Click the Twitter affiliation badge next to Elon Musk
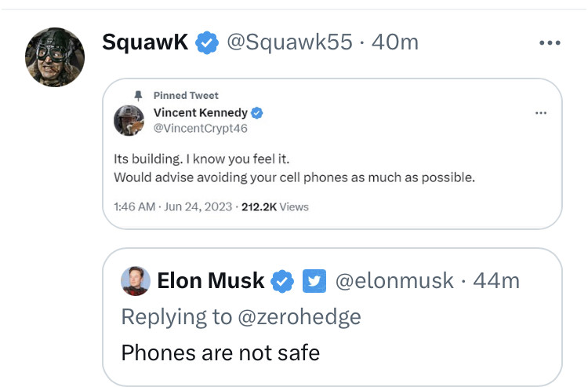Viewport: 588px width, 387px height. [314, 280]
